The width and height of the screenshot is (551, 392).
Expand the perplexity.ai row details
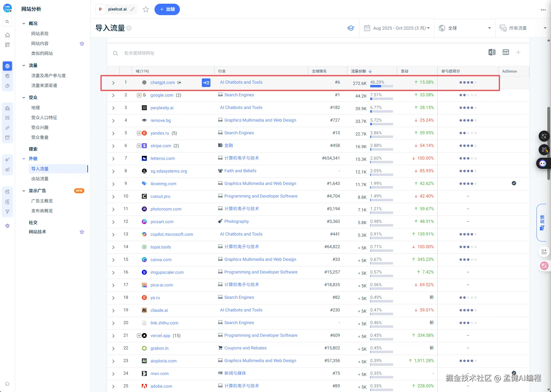(113, 108)
